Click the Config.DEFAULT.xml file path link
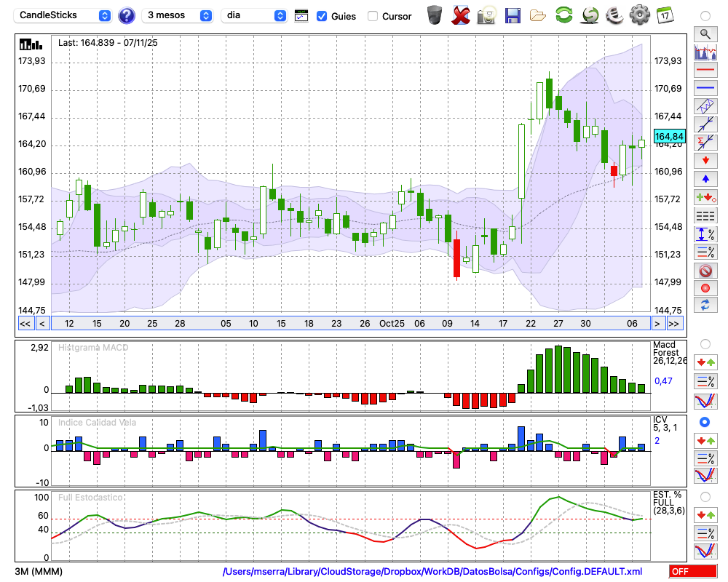 432,572
